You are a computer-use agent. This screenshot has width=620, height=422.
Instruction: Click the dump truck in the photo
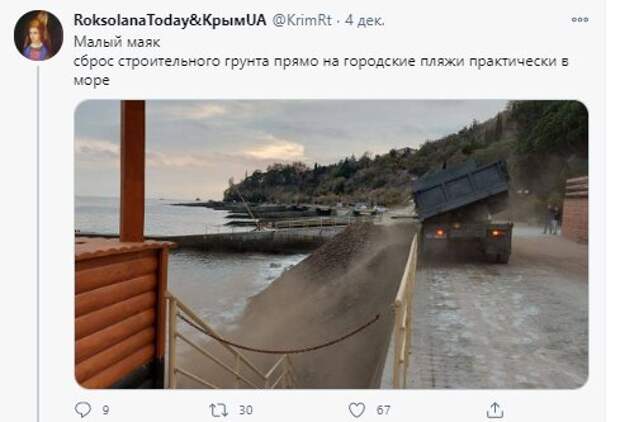click(x=463, y=210)
